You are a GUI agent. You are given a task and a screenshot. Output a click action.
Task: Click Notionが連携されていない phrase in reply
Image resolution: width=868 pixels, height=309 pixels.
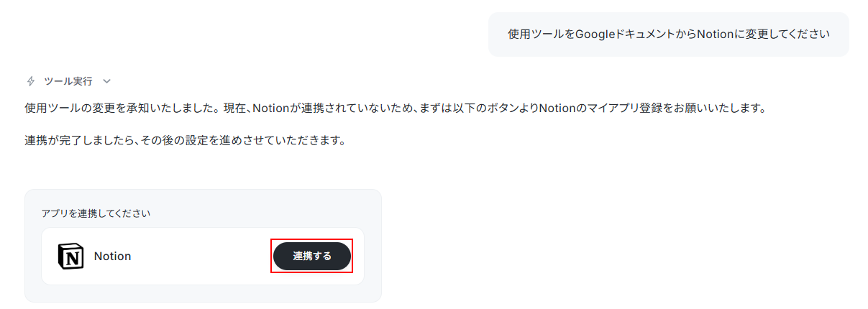pos(316,109)
